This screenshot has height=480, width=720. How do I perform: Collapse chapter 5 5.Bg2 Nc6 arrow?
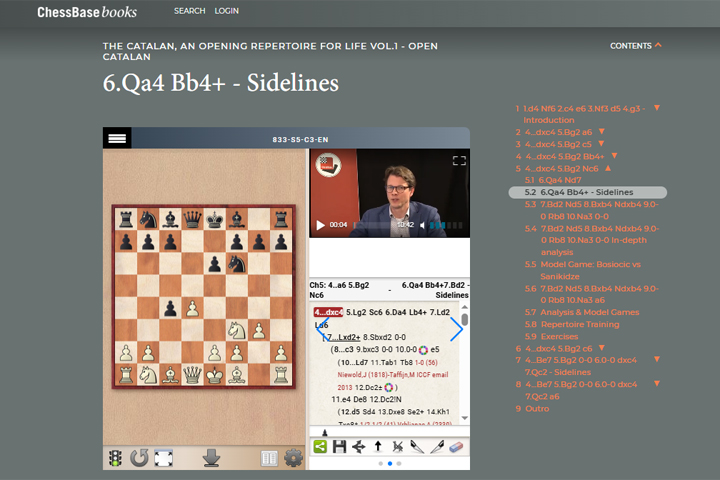[x=608, y=168]
